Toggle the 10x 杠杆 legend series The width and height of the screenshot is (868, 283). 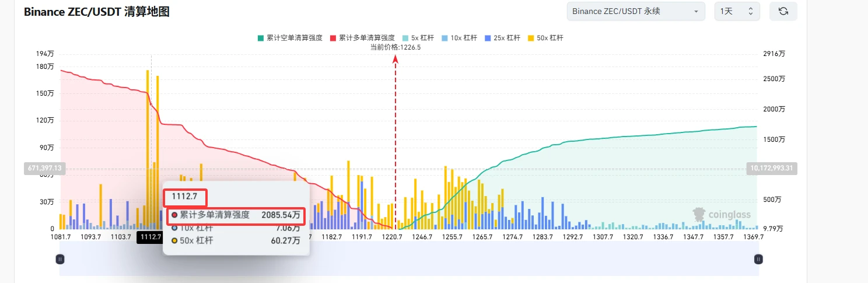pyautogui.click(x=460, y=38)
